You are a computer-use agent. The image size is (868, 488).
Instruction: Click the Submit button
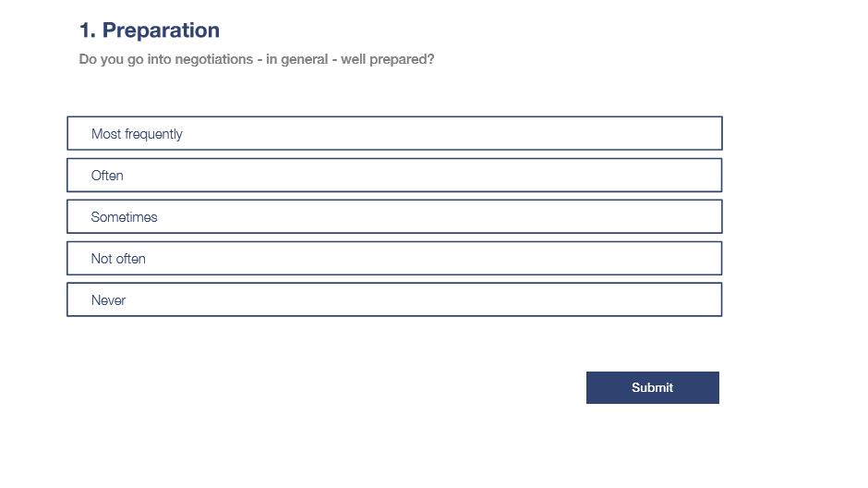pyautogui.click(x=652, y=388)
